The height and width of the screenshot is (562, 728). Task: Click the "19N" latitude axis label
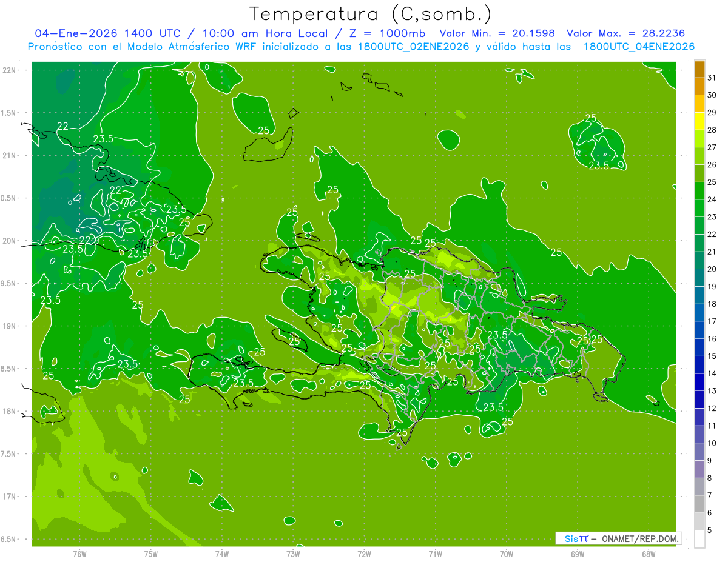click(10, 326)
